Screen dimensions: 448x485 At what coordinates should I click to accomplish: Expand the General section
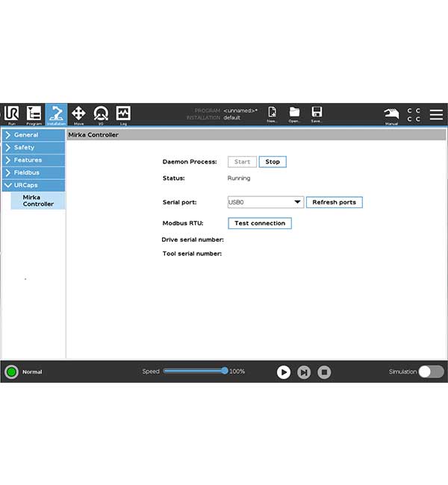34,135
